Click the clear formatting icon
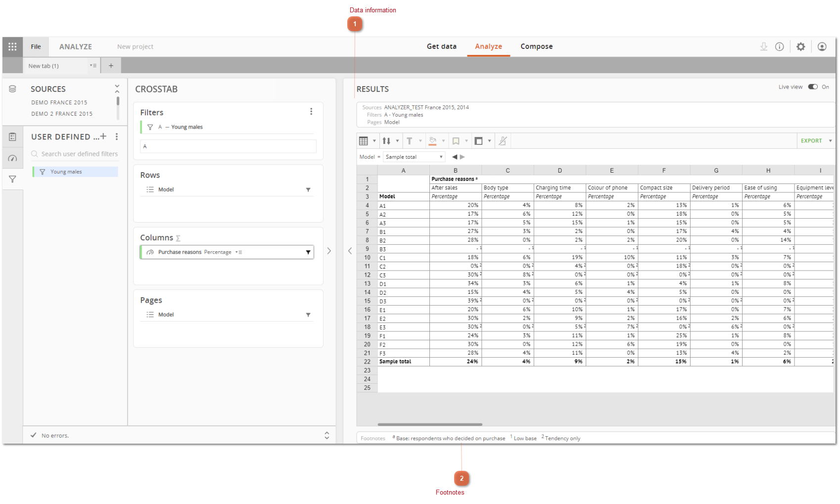The width and height of the screenshot is (840, 504). tap(503, 141)
